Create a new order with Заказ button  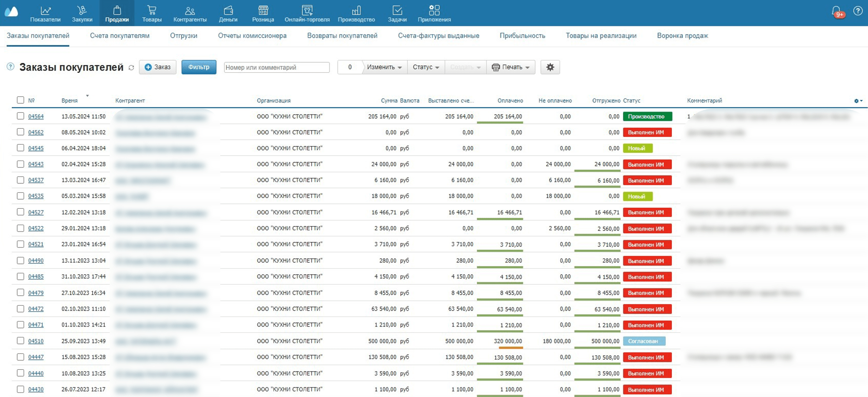(157, 67)
